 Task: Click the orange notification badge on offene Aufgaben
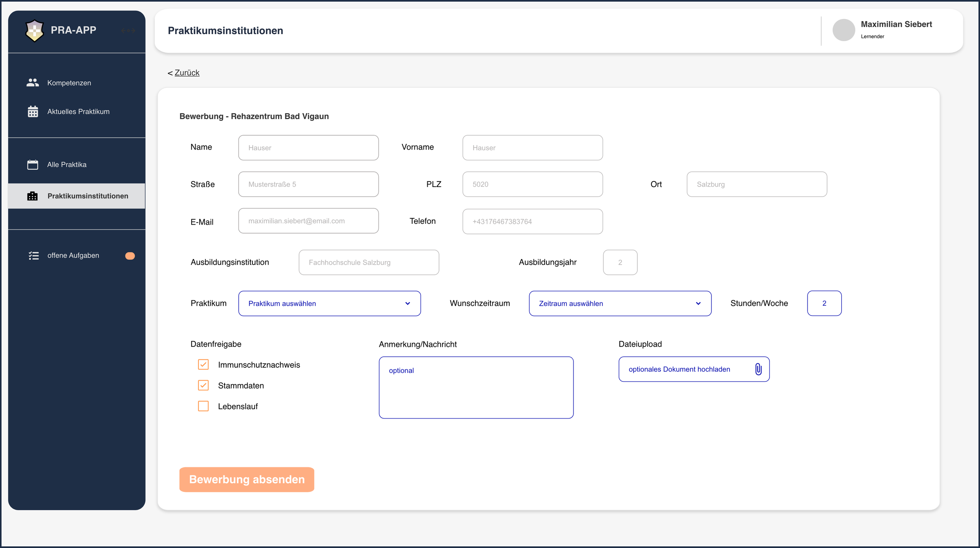tap(130, 256)
